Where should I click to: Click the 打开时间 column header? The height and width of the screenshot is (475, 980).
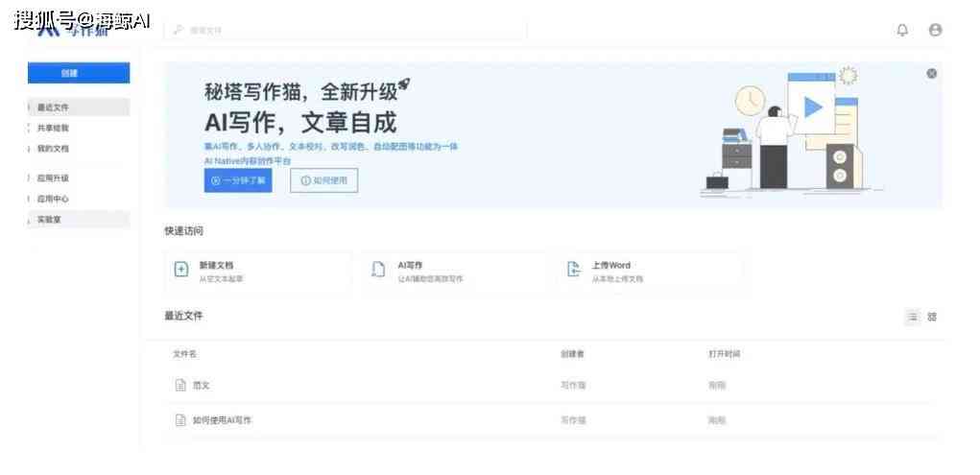click(725, 354)
